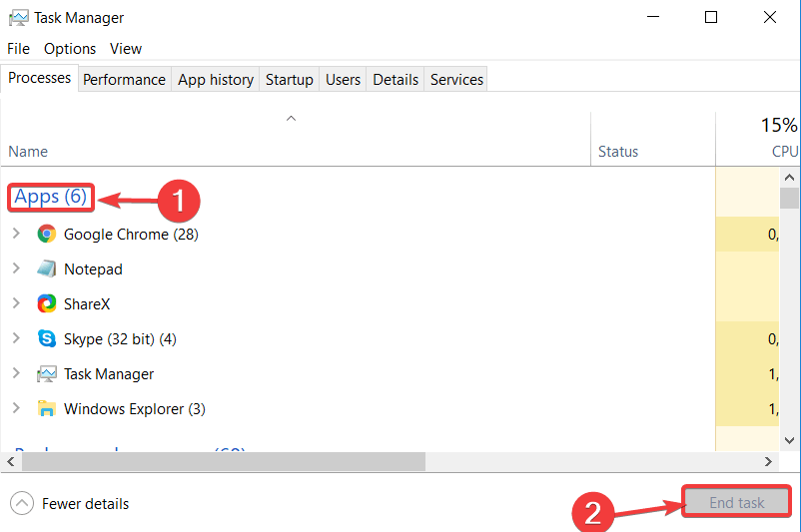Maximize the Task Manager window

pos(711,17)
